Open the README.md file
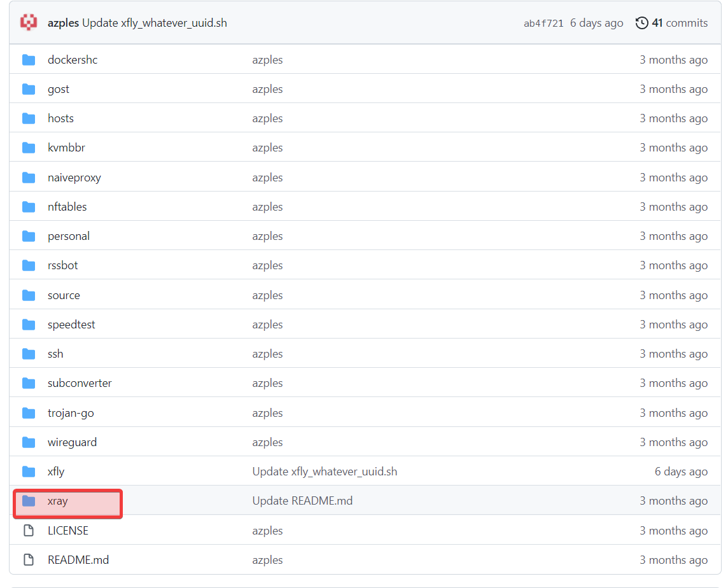Viewport: 728px width, 588px height. pos(78,560)
